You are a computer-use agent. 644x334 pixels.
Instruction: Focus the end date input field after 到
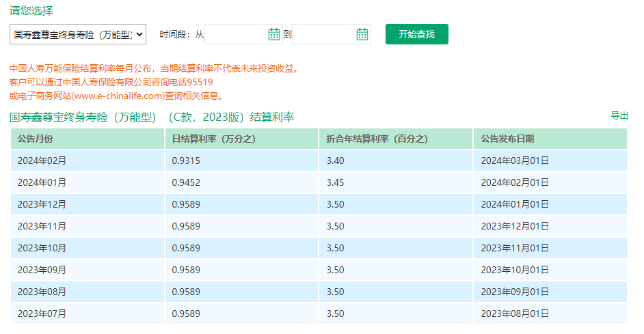(x=332, y=34)
